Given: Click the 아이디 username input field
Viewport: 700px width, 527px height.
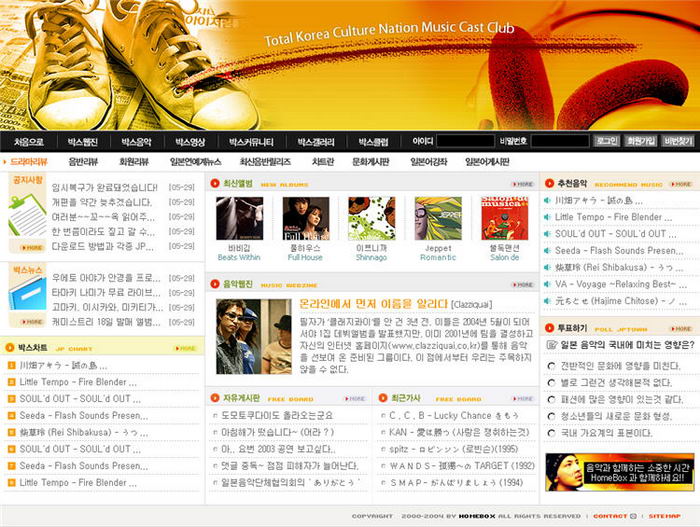Looking at the screenshot, I should pos(464,142).
